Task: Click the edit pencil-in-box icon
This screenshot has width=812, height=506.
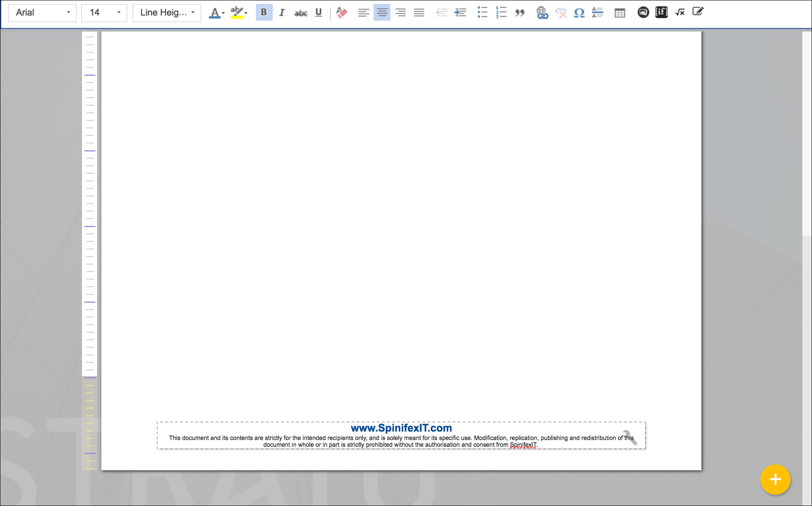Action: 698,12
